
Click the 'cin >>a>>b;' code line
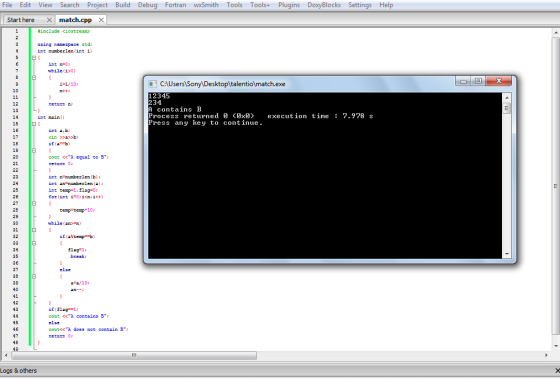(64, 137)
